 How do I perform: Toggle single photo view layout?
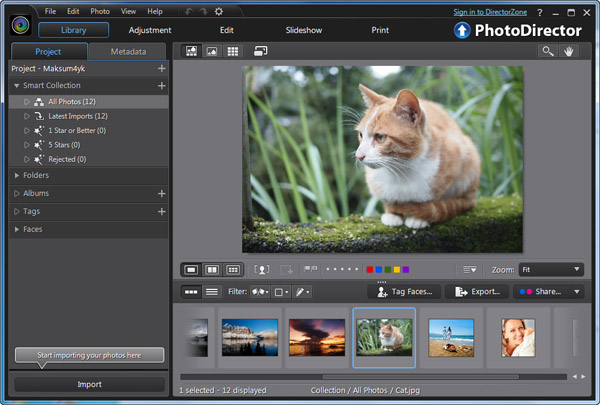pos(191,269)
